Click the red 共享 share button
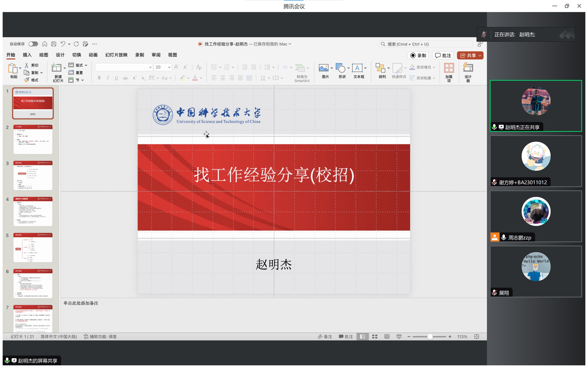 coord(470,55)
